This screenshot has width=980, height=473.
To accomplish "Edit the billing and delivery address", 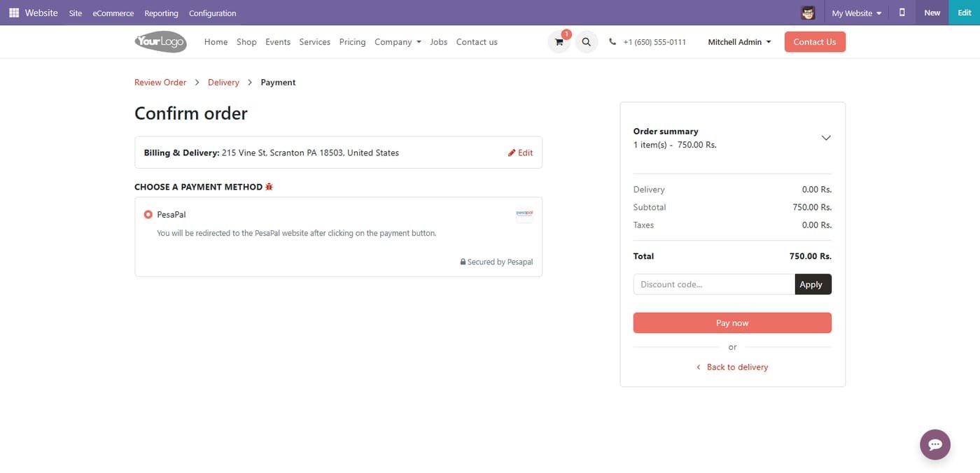I will click(520, 153).
